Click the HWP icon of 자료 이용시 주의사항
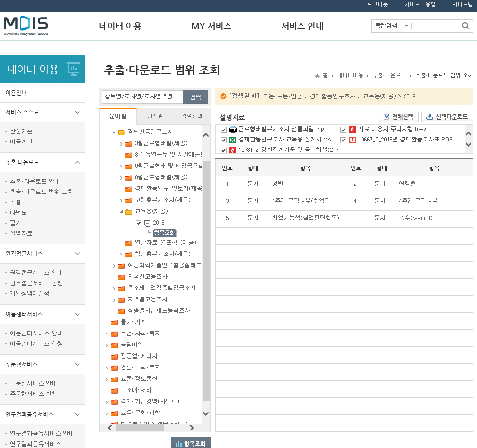The image size is (477, 448). (352, 129)
